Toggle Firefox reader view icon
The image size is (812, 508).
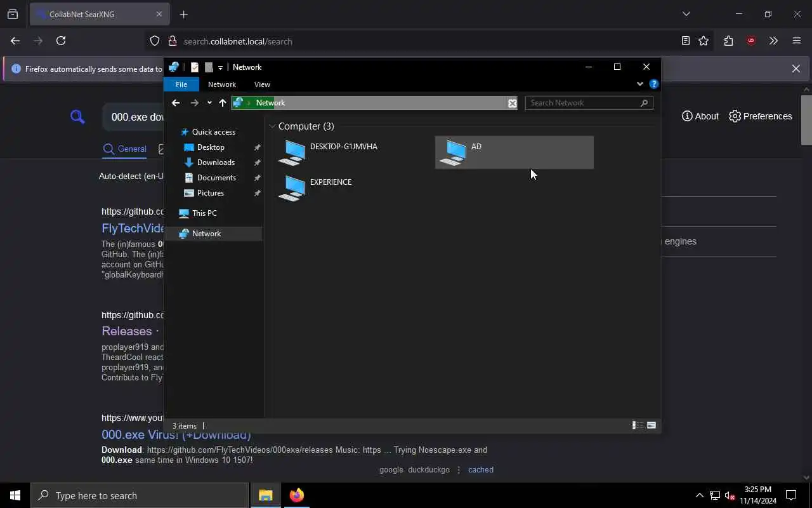click(x=685, y=41)
